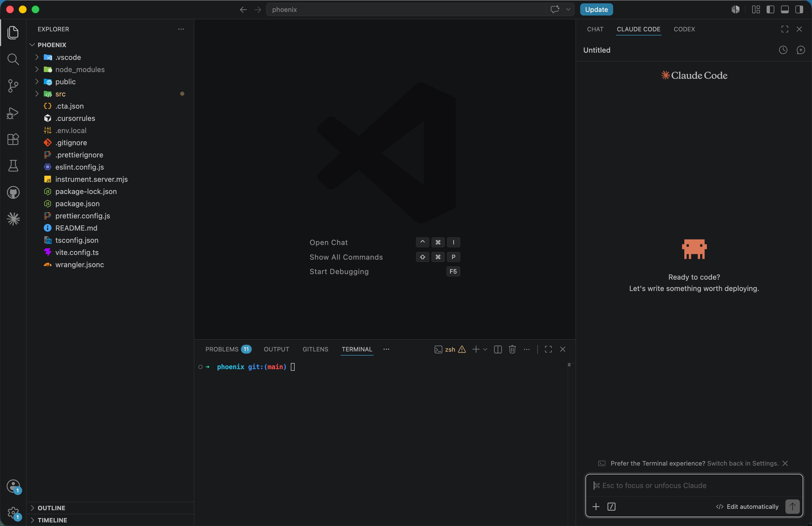Expand the public folder
The width and height of the screenshot is (812, 526).
pos(37,81)
